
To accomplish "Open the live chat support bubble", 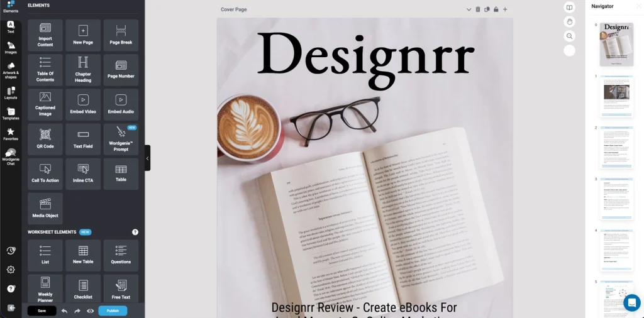I will tap(631, 303).
